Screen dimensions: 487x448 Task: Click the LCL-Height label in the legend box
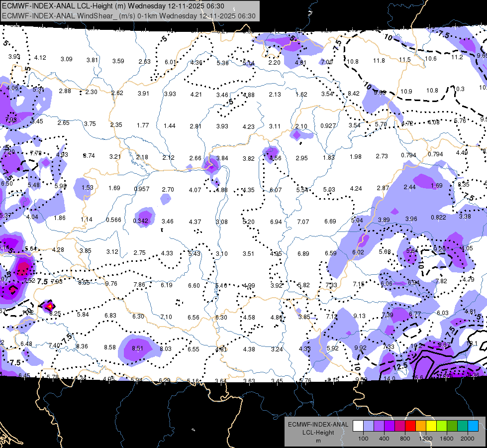tap(318, 433)
